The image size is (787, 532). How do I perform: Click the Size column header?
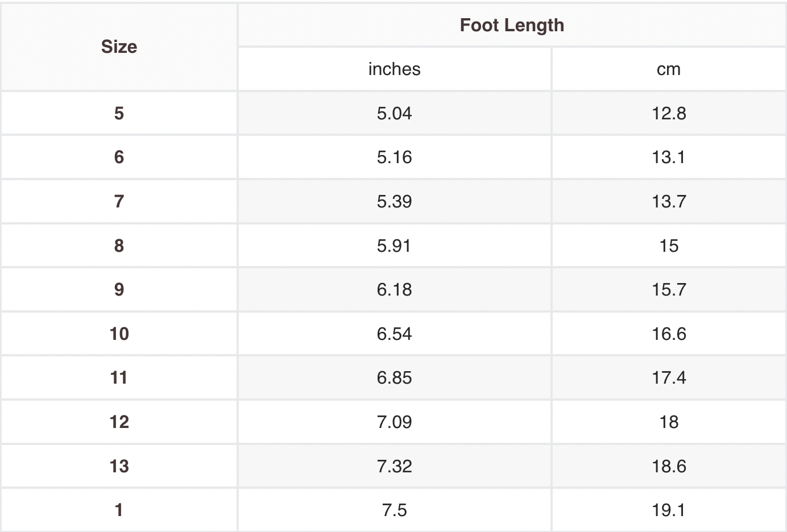point(119,47)
